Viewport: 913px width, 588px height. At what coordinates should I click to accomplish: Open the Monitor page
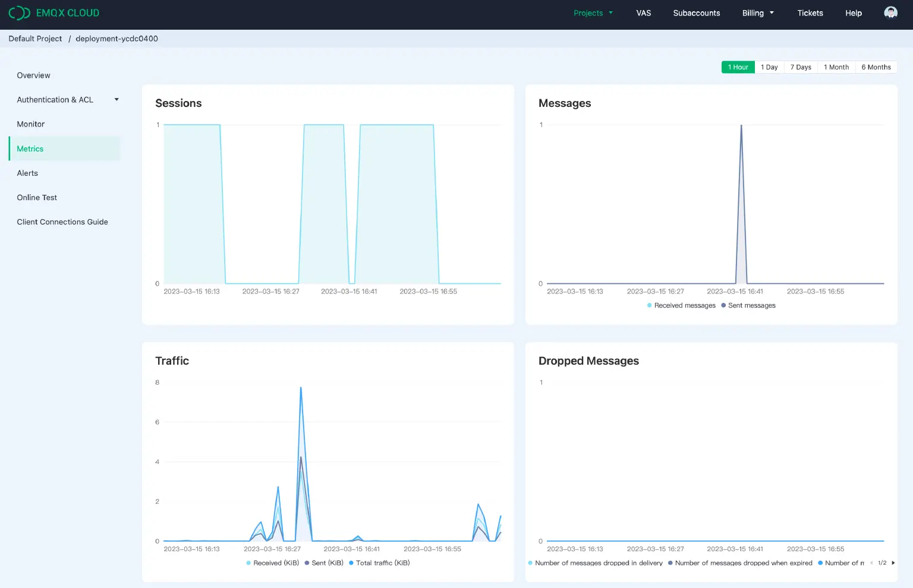click(30, 124)
